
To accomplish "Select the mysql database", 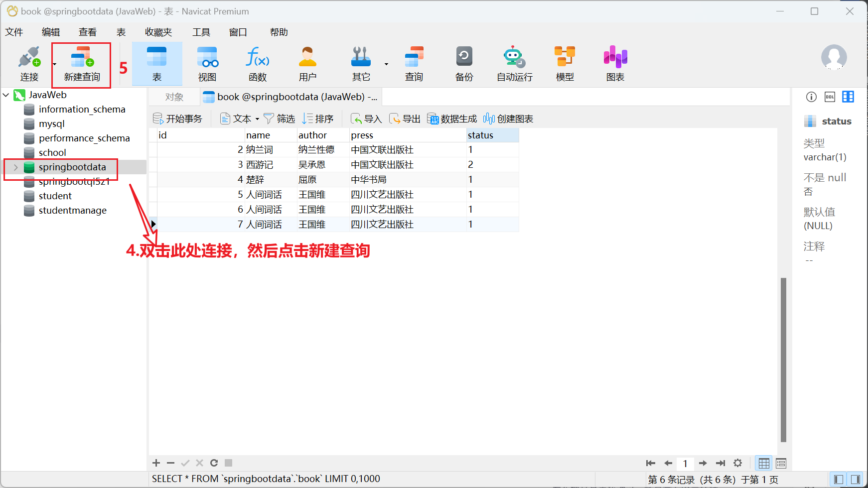I will (x=52, y=124).
